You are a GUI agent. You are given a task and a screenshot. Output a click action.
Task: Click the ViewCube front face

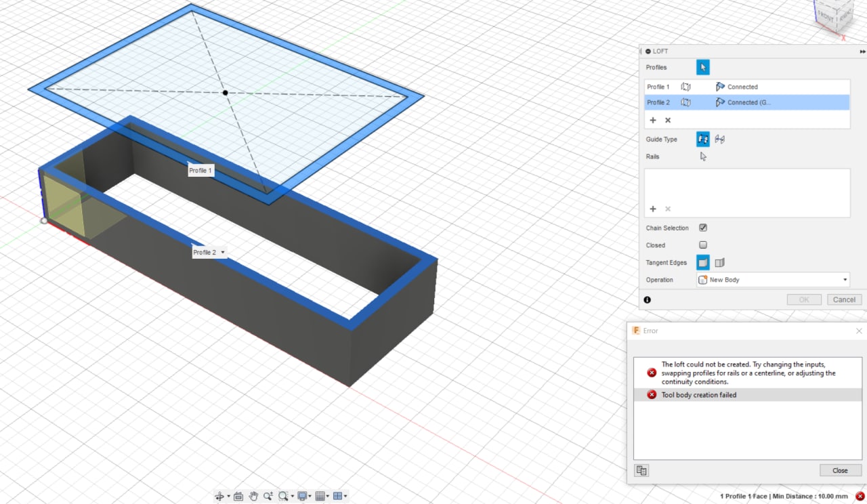click(826, 15)
